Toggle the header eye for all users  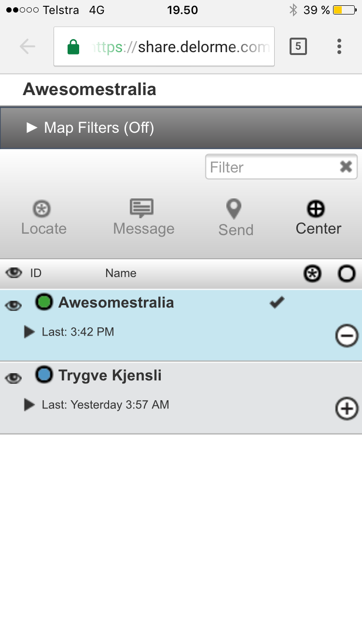tap(14, 273)
